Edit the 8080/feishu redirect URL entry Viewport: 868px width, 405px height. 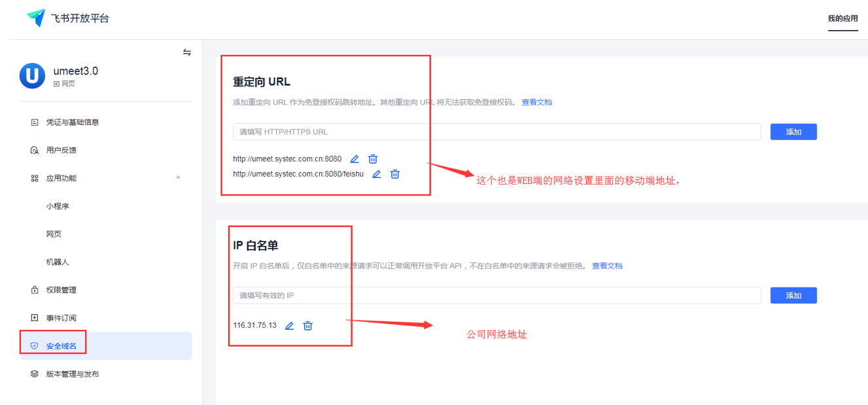click(x=377, y=174)
